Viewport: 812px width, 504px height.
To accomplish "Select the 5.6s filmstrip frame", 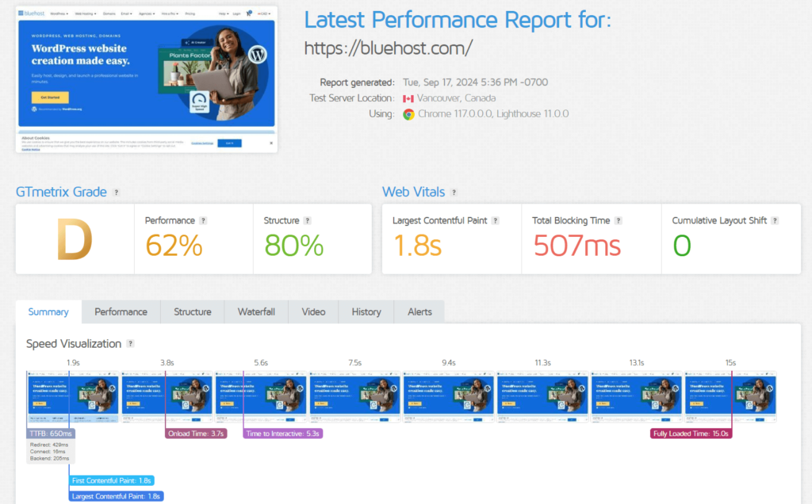I will (x=261, y=397).
